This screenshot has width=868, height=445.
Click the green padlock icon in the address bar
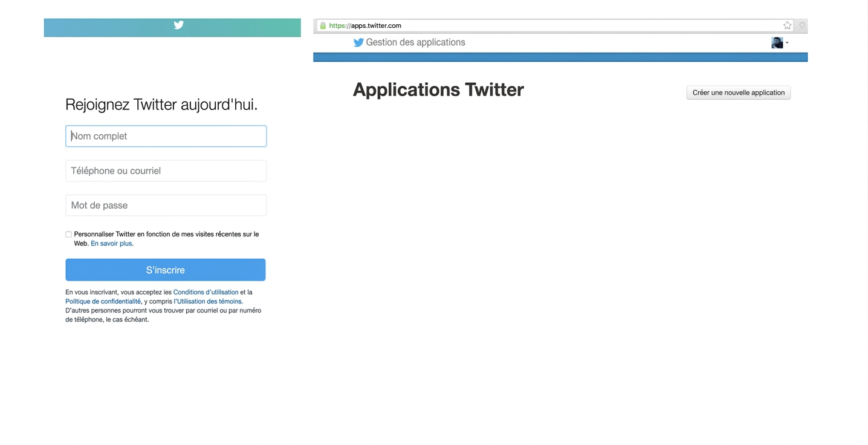323,25
